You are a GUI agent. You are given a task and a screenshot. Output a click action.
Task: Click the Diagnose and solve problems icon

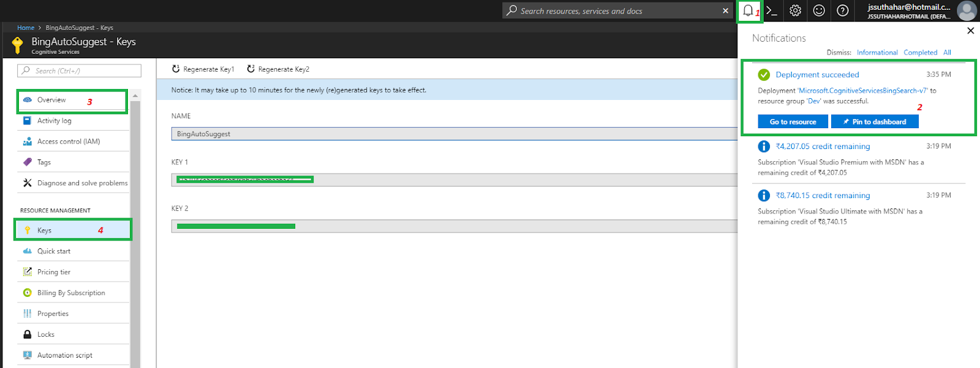click(x=27, y=183)
